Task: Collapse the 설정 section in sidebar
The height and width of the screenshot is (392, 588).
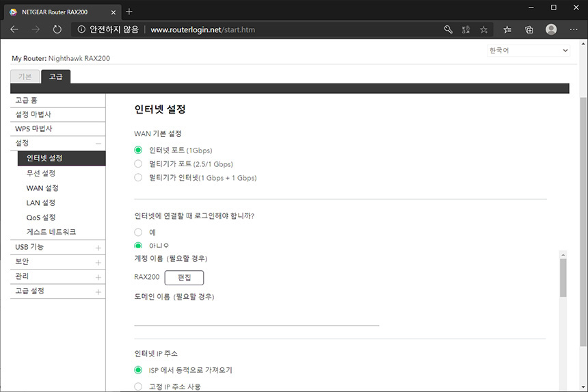Action: [x=98, y=144]
